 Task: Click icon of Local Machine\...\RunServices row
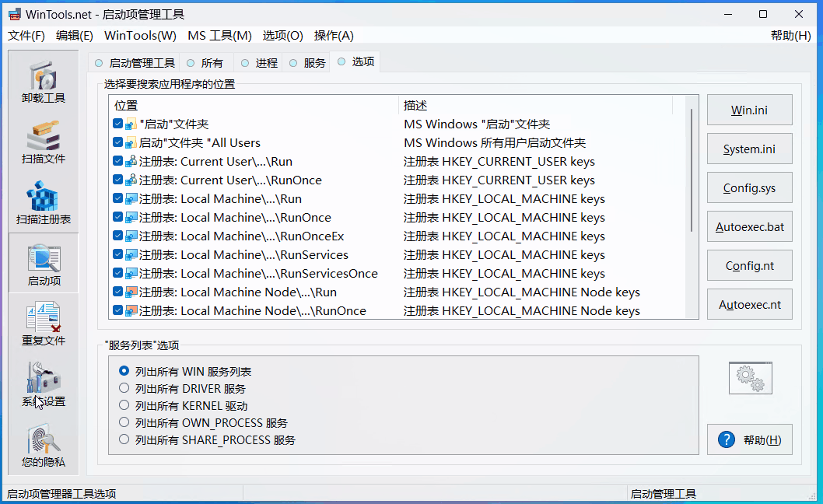tap(131, 254)
